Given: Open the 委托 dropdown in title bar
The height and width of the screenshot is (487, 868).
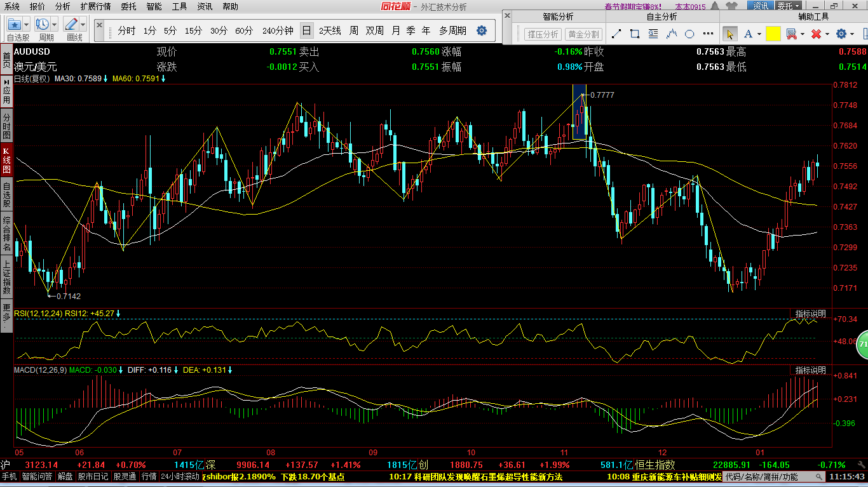Looking at the screenshot, I should [788, 6].
